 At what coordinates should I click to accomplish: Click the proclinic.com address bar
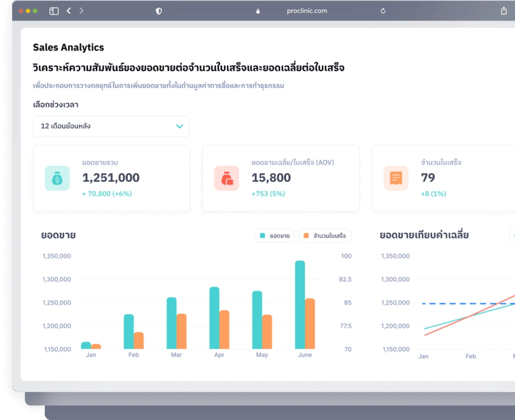pyautogui.click(x=307, y=11)
